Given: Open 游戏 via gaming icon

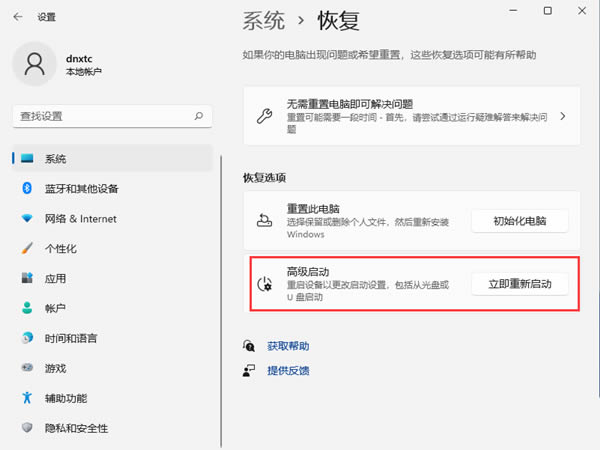Looking at the screenshot, I should point(28,368).
